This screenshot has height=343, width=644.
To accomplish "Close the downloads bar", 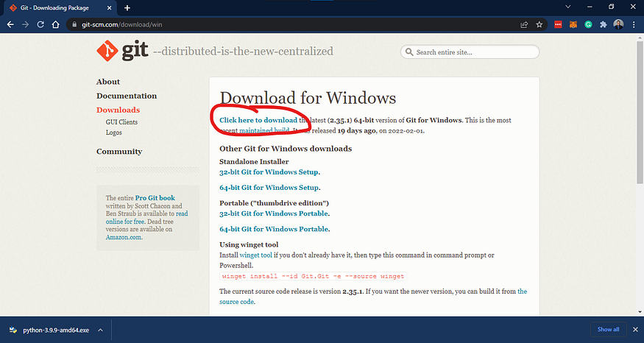I will tap(635, 330).
